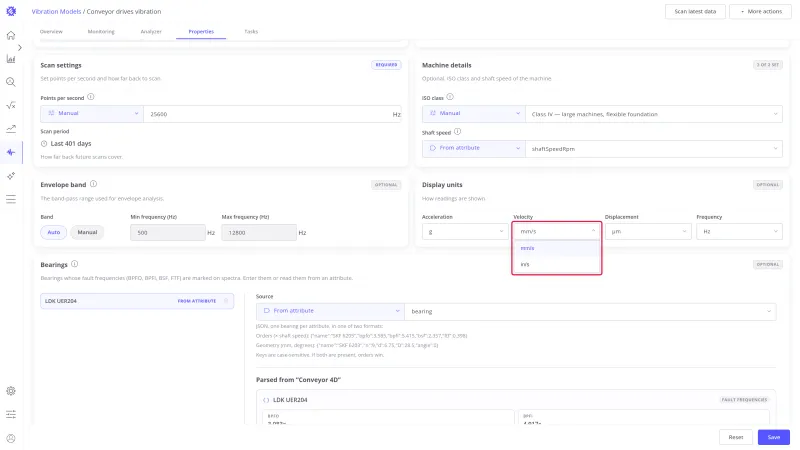Click the app logo at top left

11,11
